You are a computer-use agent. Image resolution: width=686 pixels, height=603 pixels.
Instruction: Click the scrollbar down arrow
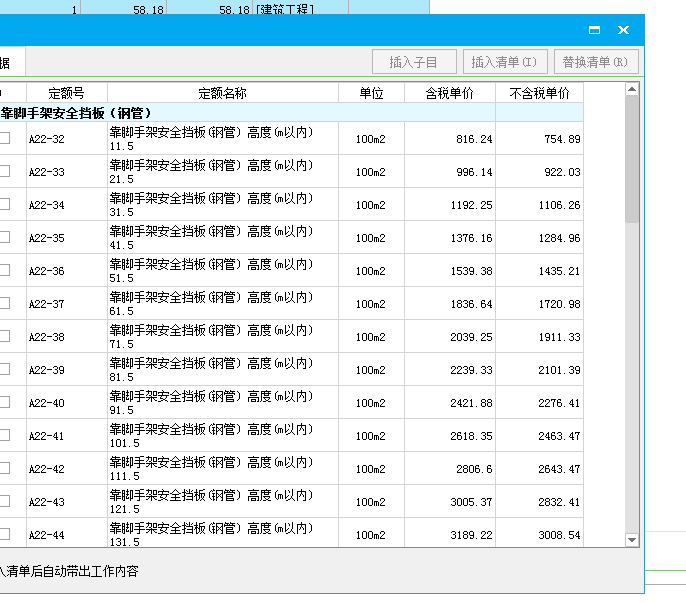tap(632, 540)
